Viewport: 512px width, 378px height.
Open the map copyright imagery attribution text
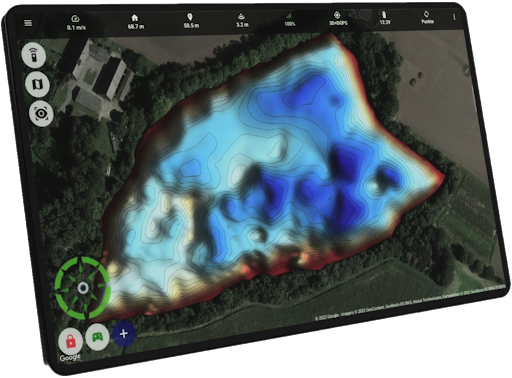click(410, 303)
